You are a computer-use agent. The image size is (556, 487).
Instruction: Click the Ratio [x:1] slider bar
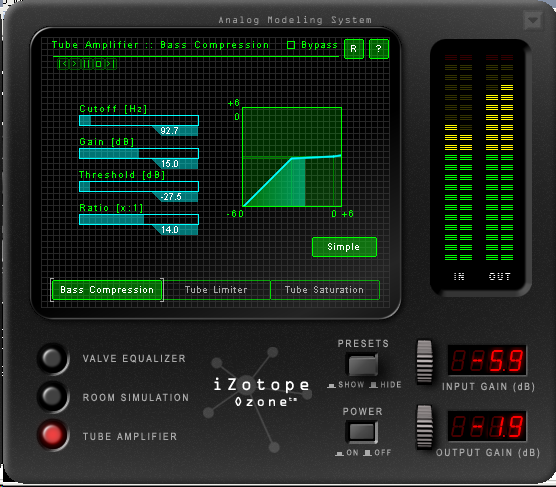[139, 220]
